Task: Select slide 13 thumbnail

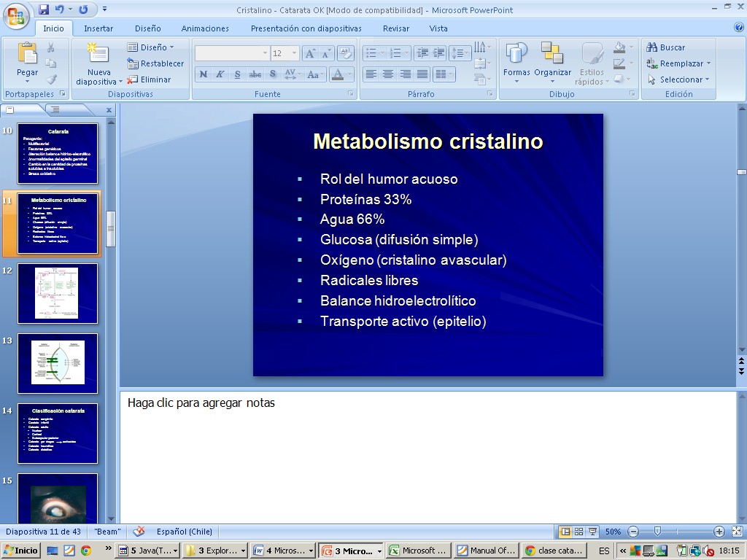Action: 58,362
